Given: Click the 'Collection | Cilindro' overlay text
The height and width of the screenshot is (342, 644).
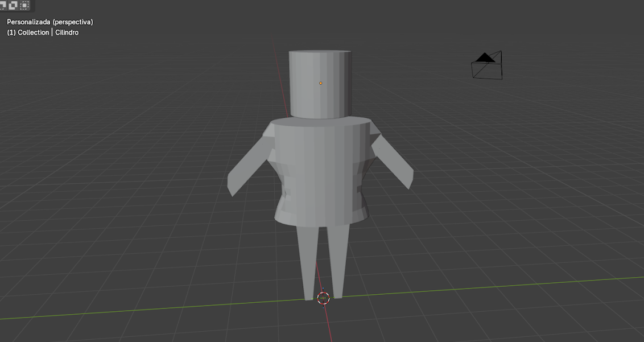Looking at the screenshot, I should (43, 32).
